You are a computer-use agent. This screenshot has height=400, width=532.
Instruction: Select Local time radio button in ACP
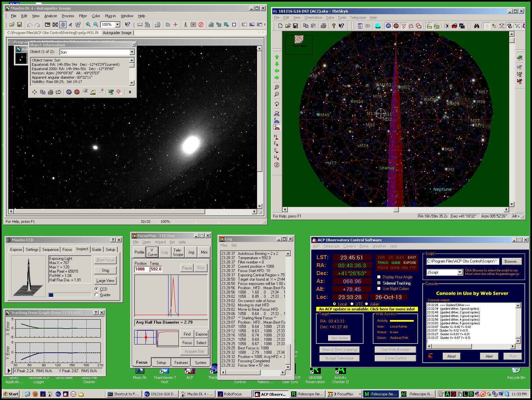[x=334, y=304]
